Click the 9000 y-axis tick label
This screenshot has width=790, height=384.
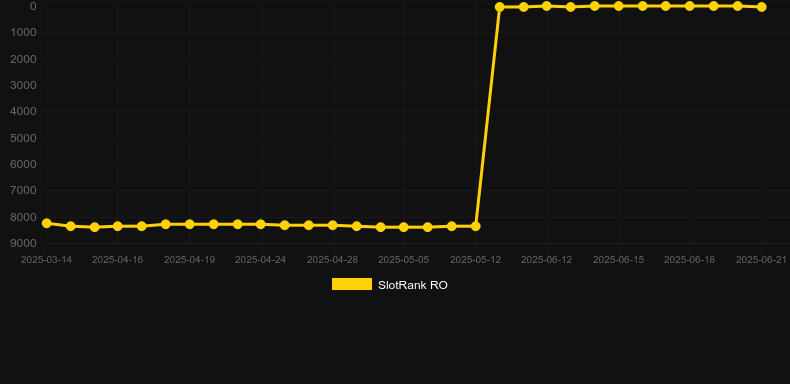pyautogui.click(x=24, y=243)
